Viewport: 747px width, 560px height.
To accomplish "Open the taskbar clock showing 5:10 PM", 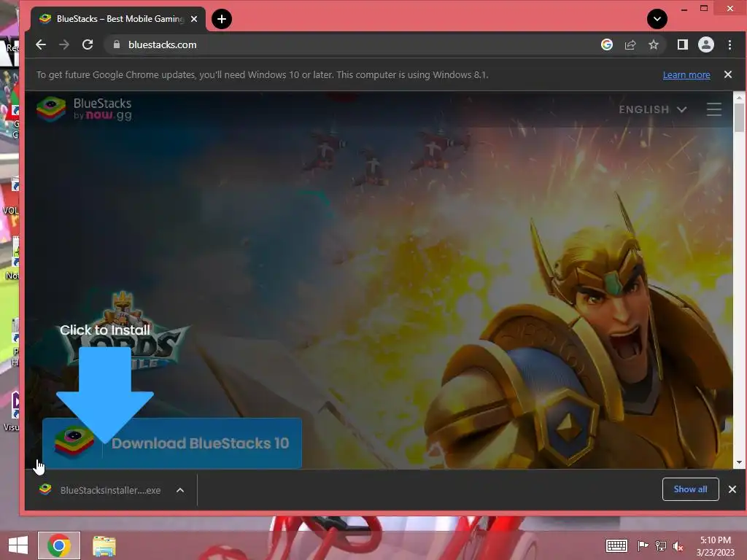I will [716, 545].
